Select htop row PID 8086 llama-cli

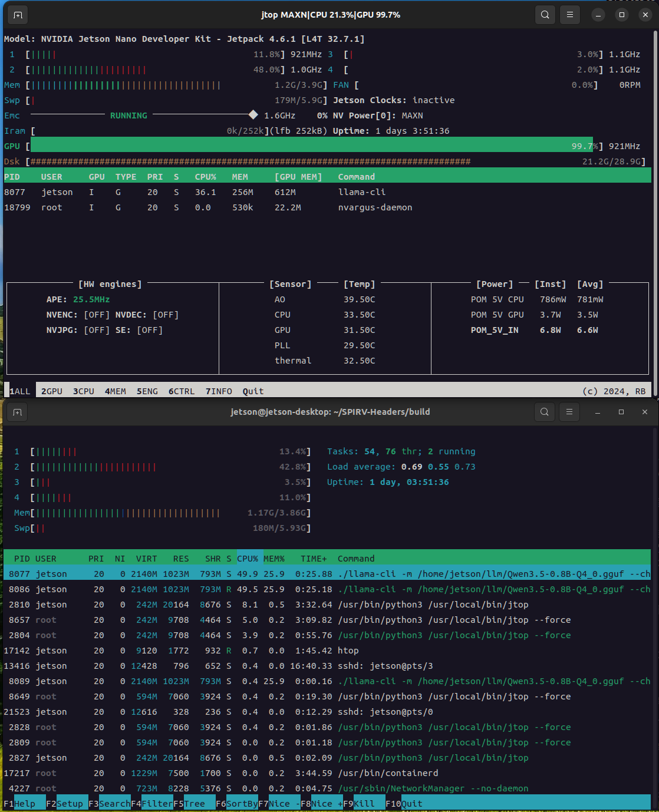pyautogui.click(x=328, y=589)
